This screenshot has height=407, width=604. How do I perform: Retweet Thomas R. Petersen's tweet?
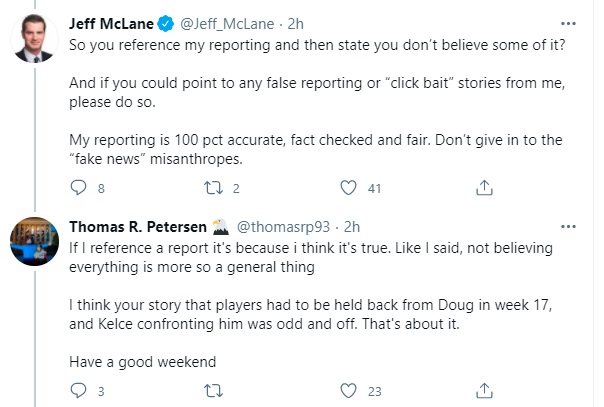[211, 391]
